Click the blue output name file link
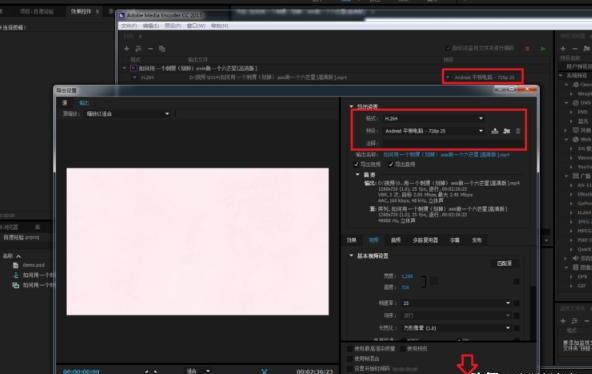This screenshot has width=592, height=374. [446, 155]
